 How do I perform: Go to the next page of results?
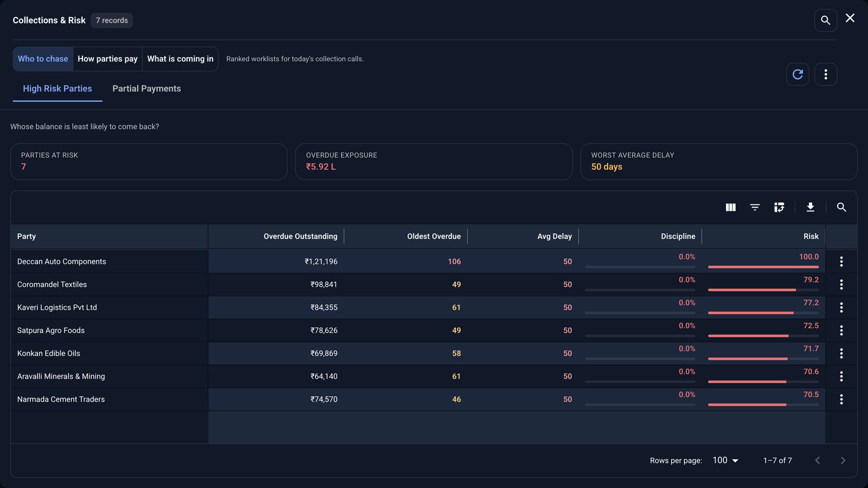click(843, 460)
